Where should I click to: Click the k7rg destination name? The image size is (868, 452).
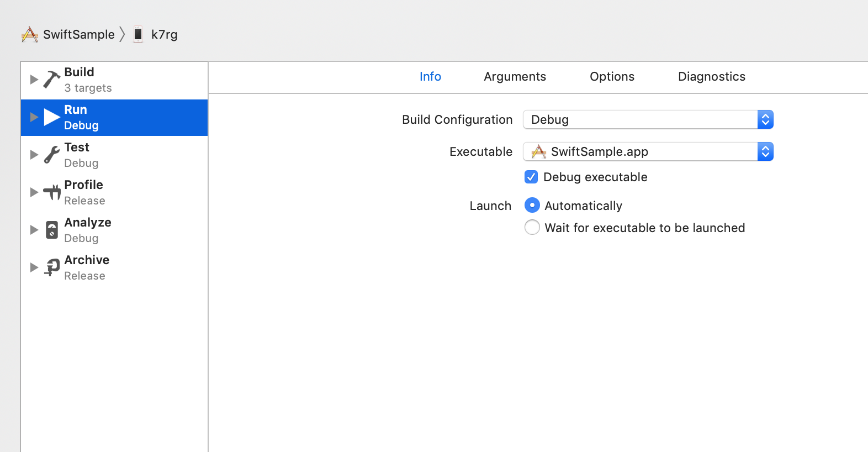point(165,35)
